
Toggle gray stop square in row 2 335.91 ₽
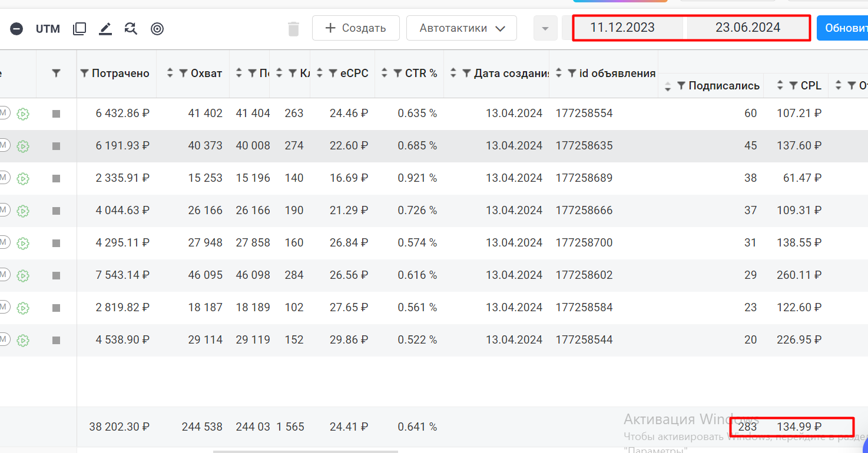pos(57,179)
